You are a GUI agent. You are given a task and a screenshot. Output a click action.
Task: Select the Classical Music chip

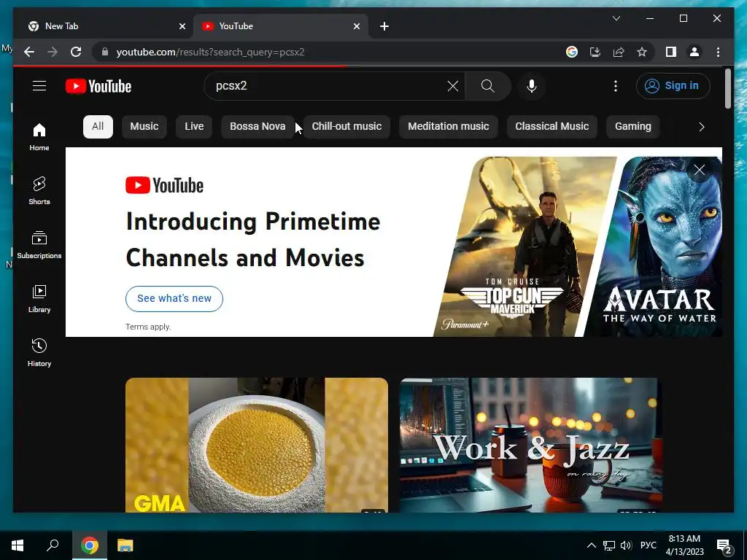[x=551, y=127]
